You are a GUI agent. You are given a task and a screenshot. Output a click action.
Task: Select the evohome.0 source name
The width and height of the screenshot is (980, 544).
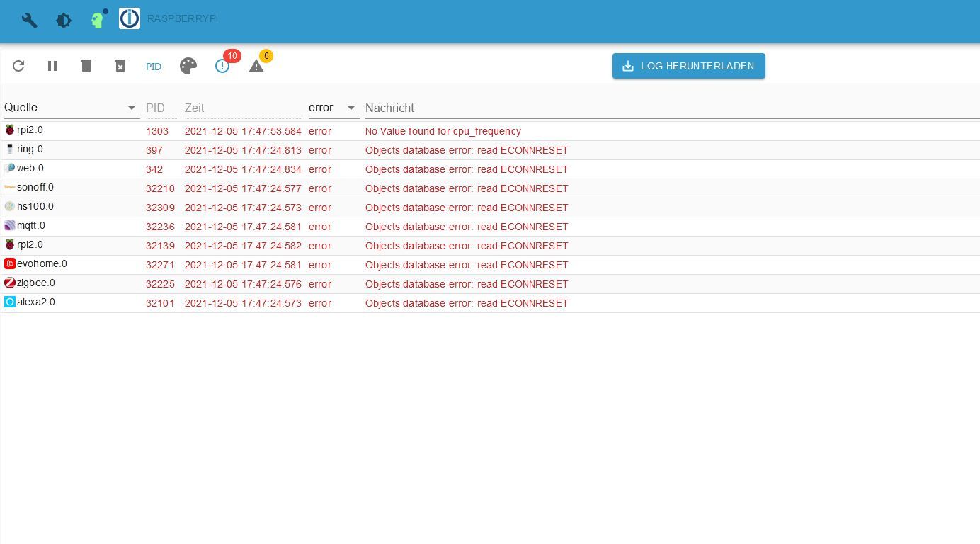pos(42,264)
